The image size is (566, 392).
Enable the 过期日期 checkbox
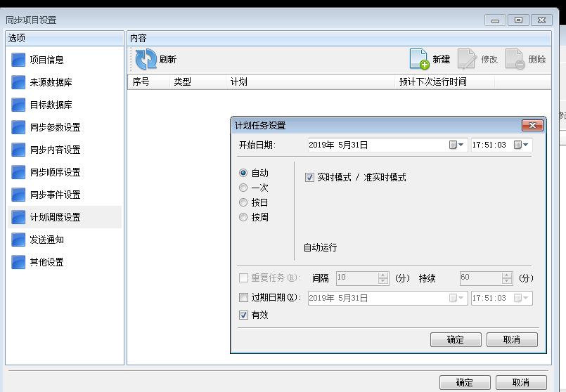[244, 298]
